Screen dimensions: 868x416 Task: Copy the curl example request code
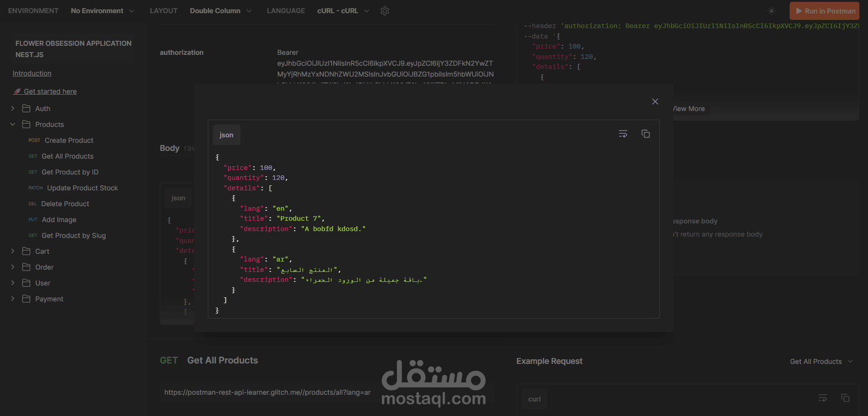[x=845, y=398]
